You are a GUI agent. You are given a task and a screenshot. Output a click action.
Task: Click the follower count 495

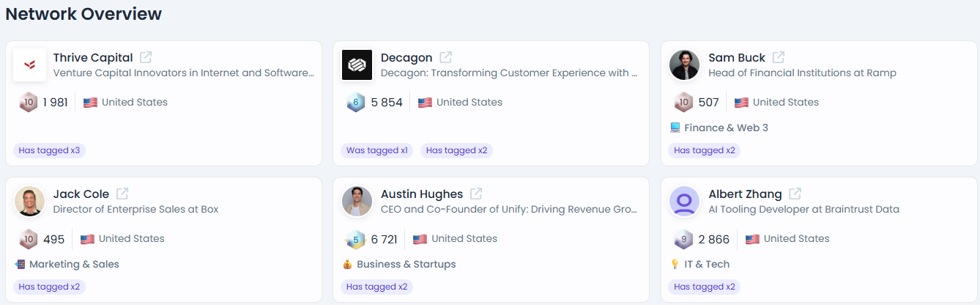coord(53,239)
